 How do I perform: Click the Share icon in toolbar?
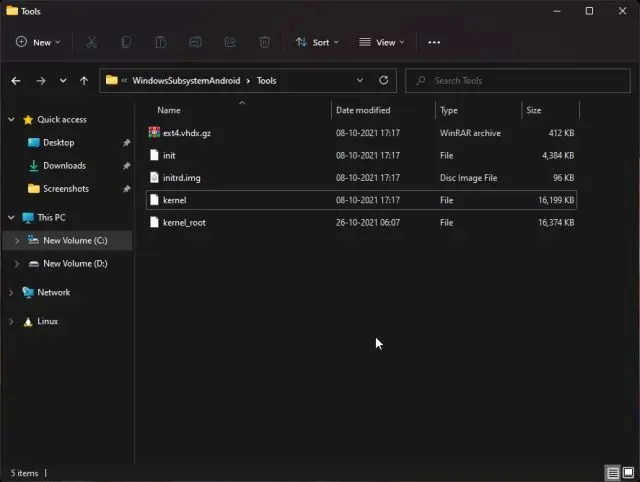[230, 42]
